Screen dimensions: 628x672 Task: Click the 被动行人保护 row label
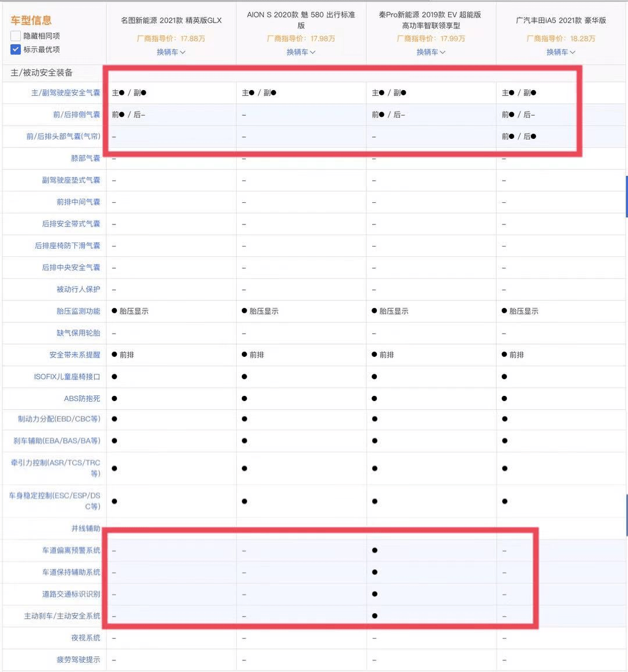(x=78, y=289)
